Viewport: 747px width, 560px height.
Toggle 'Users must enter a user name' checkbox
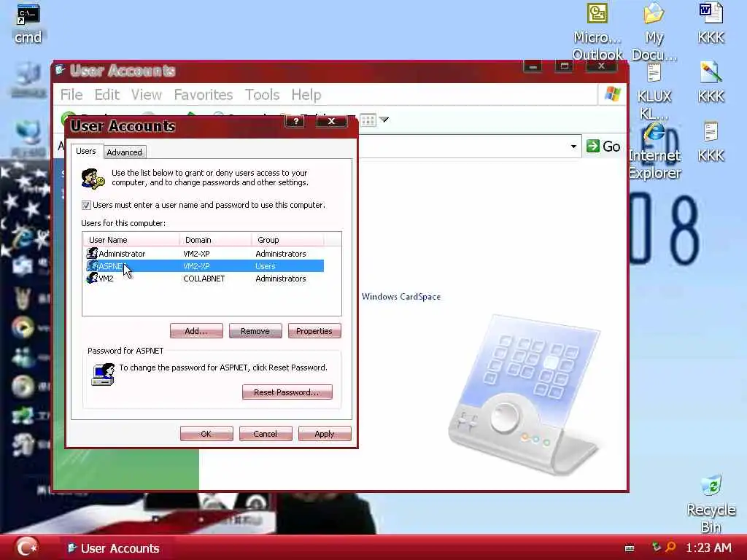(86, 205)
